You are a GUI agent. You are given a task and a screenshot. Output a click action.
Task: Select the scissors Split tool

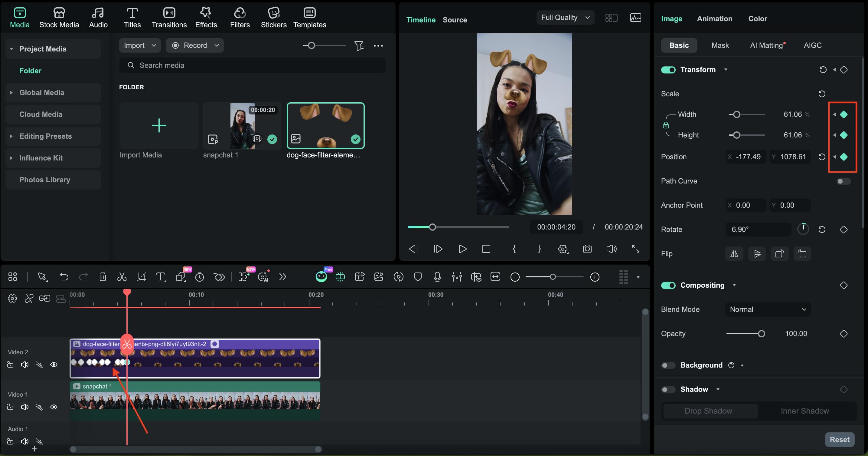(122, 276)
